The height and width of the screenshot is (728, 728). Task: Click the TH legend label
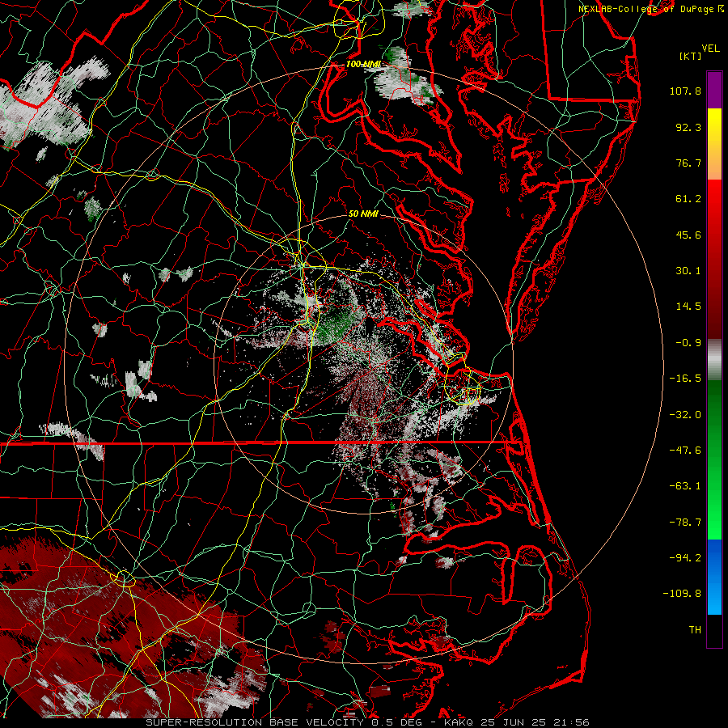(695, 630)
